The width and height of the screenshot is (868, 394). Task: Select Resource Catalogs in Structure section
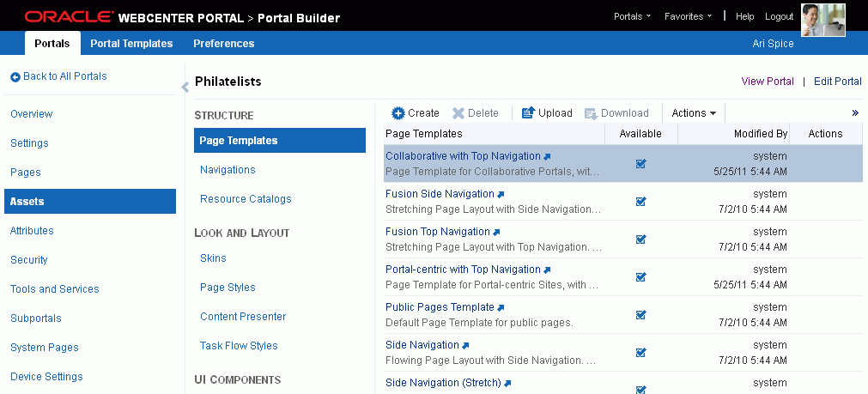pyautogui.click(x=246, y=199)
